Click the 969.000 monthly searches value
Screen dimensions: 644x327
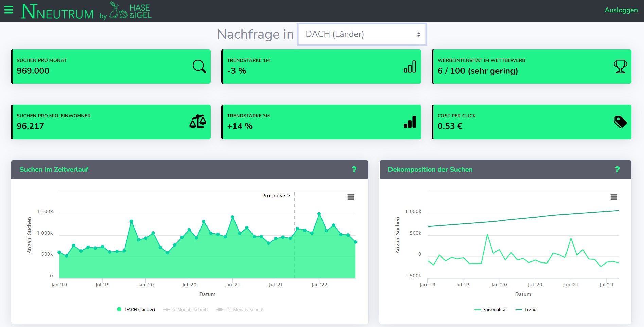click(x=33, y=71)
